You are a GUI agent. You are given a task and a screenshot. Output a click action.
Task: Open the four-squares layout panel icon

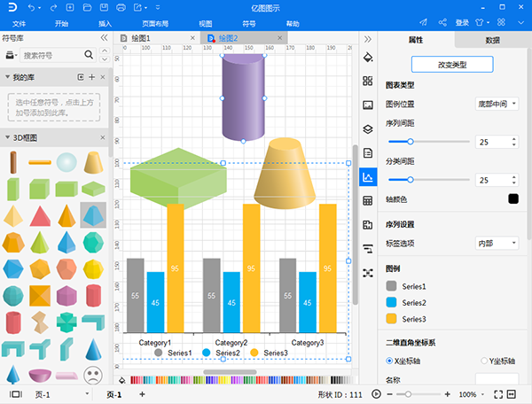tap(368, 81)
